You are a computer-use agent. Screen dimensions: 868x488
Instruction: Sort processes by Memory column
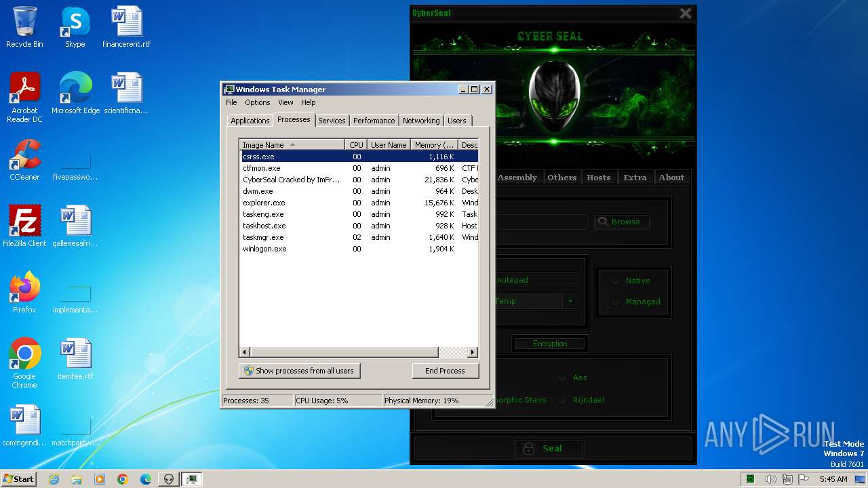click(x=434, y=145)
